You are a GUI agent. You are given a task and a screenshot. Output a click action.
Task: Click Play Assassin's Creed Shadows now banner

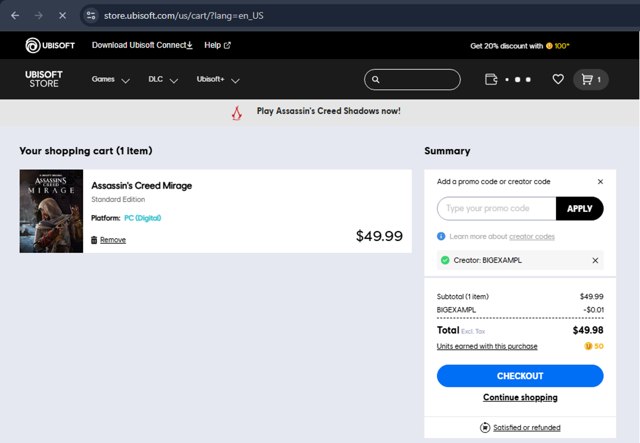tap(329, 111)
